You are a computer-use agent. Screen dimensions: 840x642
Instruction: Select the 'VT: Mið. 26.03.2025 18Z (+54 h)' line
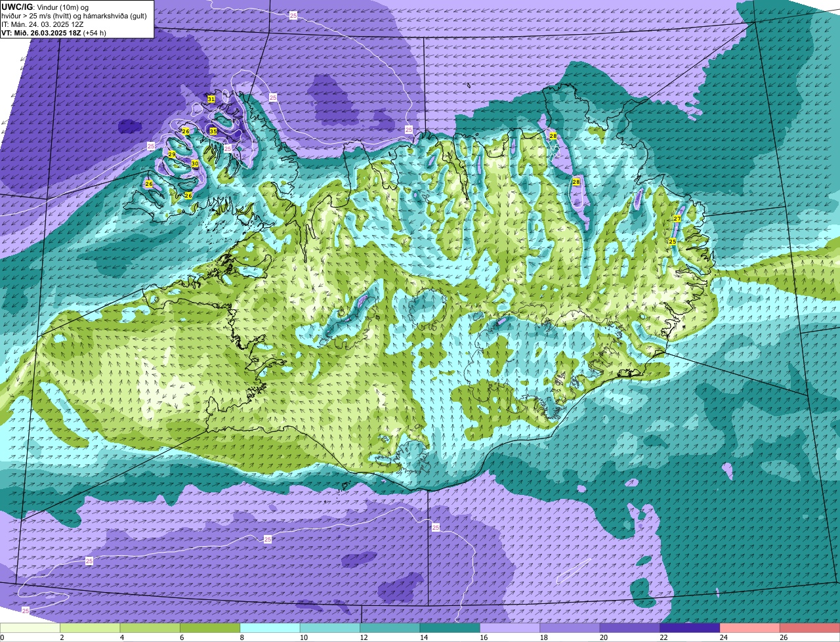click(x=54, y=32)
